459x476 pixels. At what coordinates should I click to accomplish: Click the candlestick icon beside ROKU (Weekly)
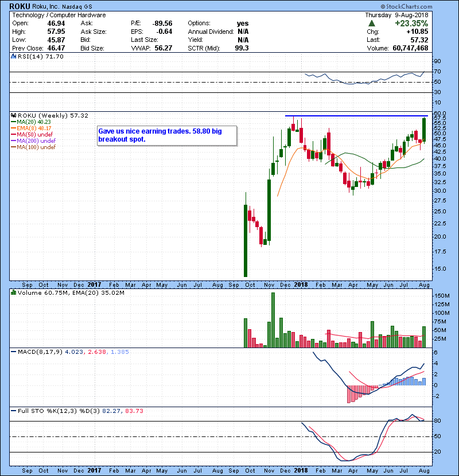point(13,115)
